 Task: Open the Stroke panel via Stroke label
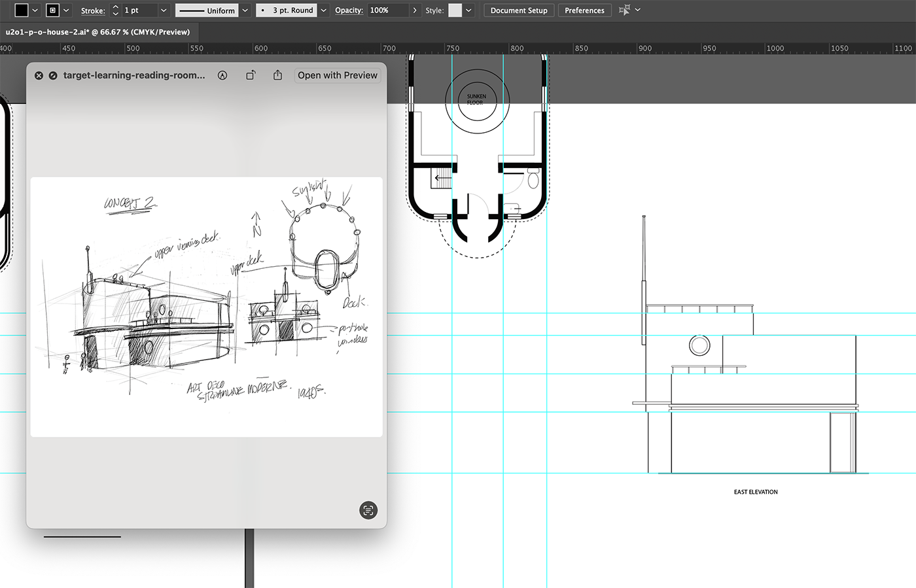point(93,10)
